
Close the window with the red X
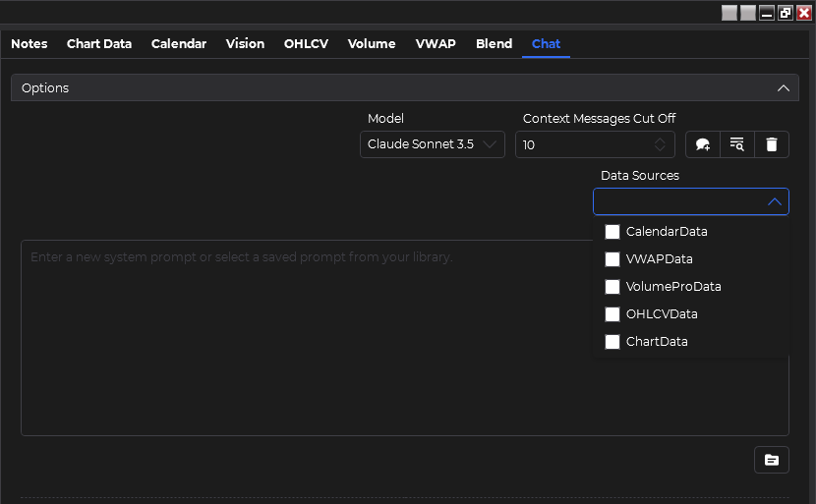click(804, 13)
